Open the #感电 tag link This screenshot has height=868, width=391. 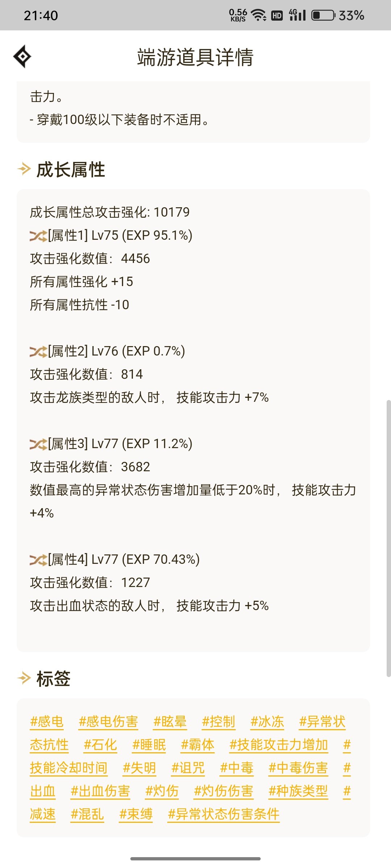[47, 722]
